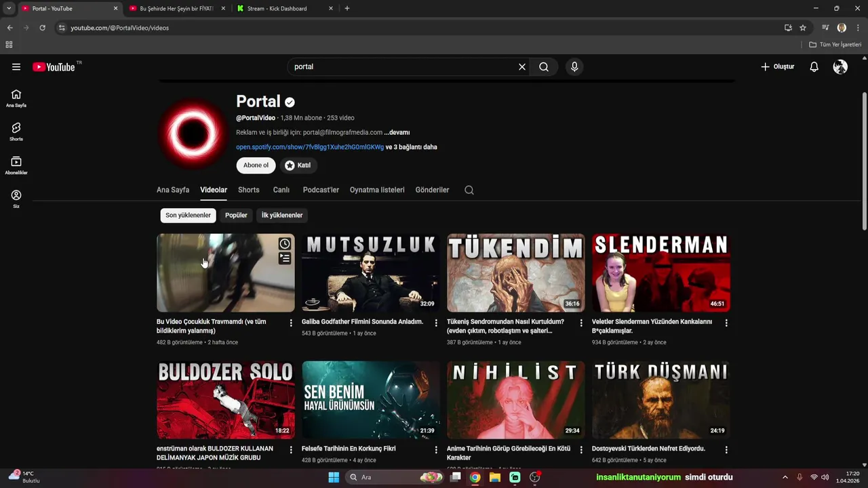The height and width of the screenshot is (488, 868).
Task: Add first video to Watch Later
Action: [285, 243]
